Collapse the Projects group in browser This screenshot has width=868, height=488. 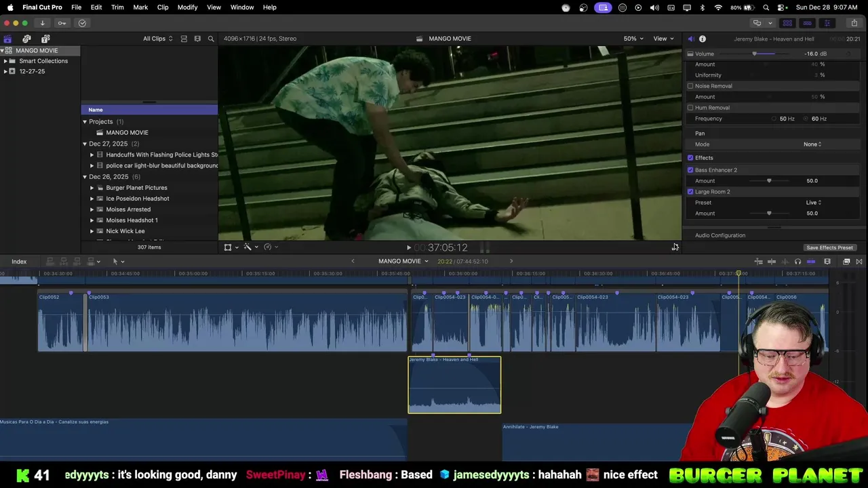[x=85, y=122]
